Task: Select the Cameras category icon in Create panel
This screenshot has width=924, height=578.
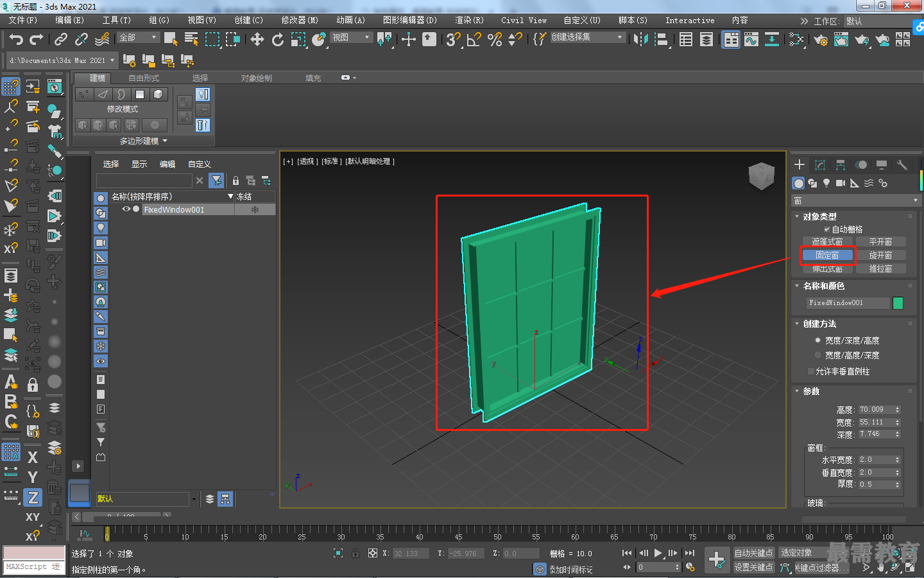Action: click(841, 183)
